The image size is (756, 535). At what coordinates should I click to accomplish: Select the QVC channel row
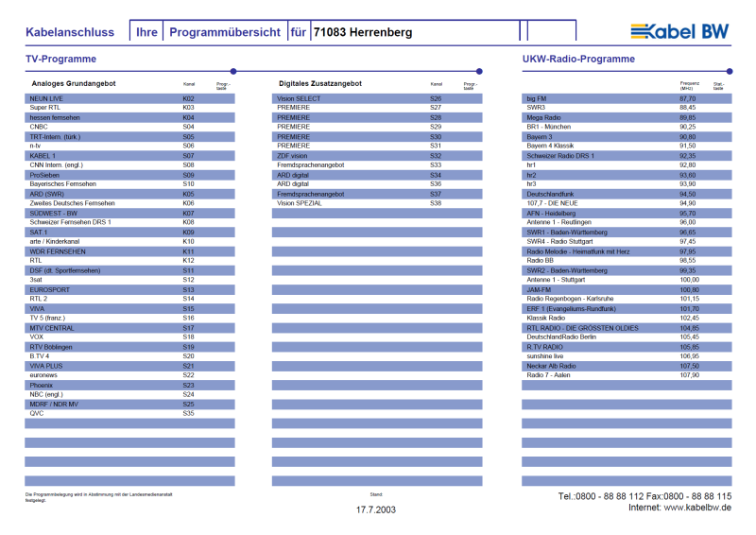(x=129, y=413)
